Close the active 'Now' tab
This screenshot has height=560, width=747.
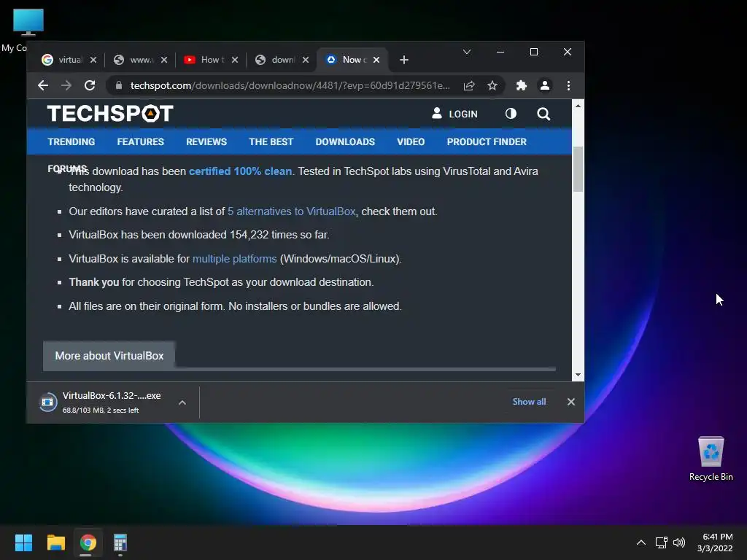pyautogui.click(x=376, y=60)
